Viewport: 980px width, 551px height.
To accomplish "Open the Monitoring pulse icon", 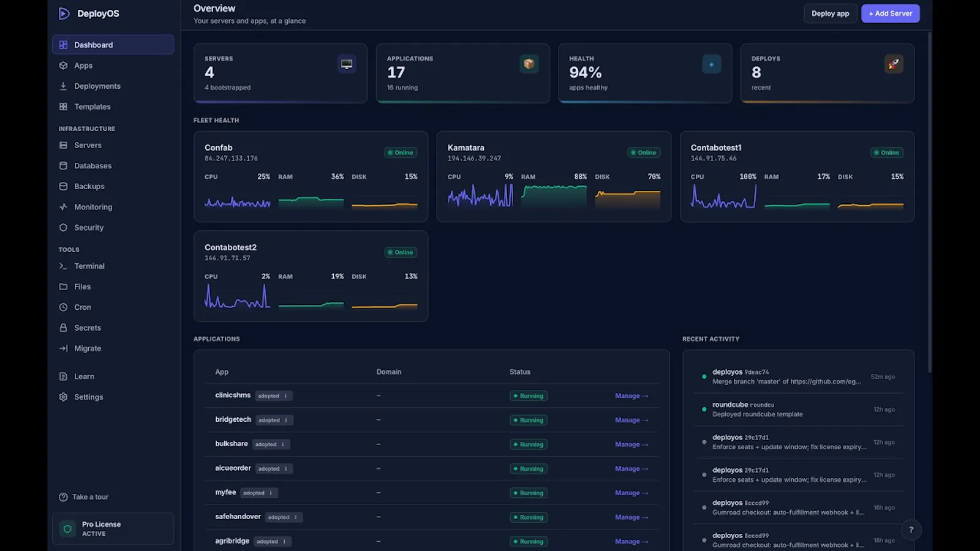I will coord(63,207).
